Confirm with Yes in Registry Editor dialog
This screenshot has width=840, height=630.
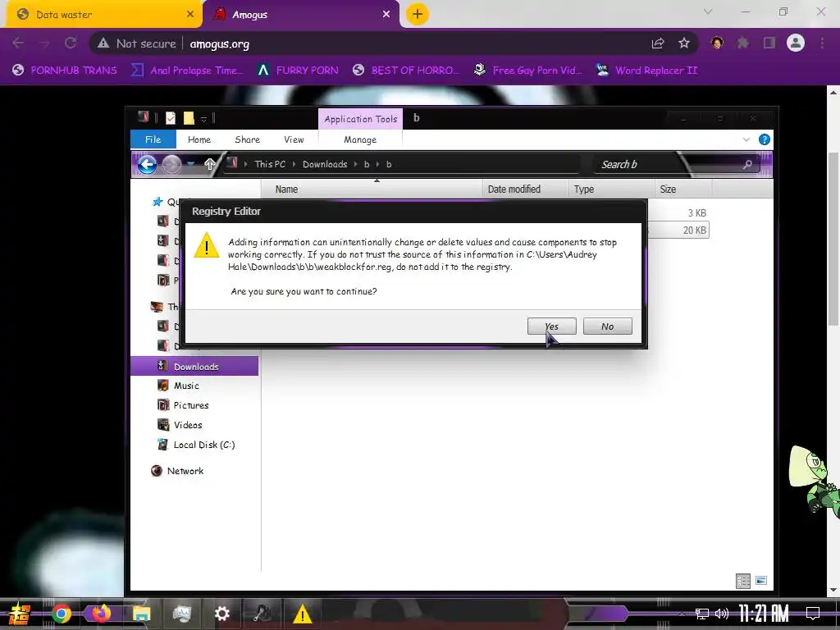(x=551, y=326)
